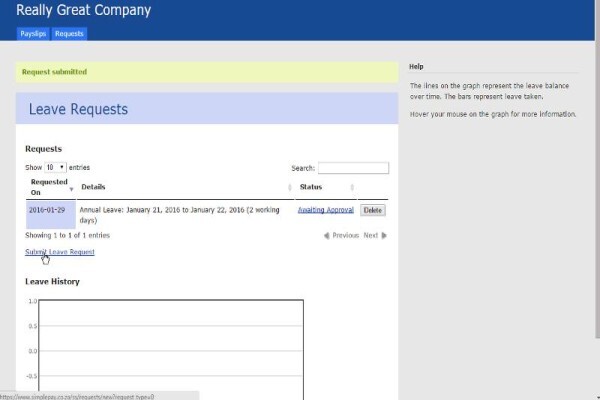The height and width of the screenshot is (400, 600).
Task: Focus the Search input field
Action: pos(353,168)
